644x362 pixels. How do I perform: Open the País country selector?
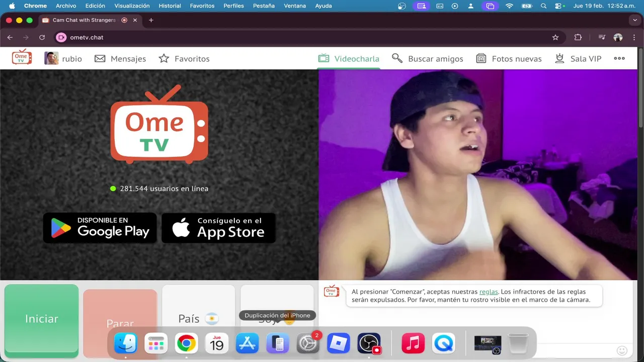199,318
